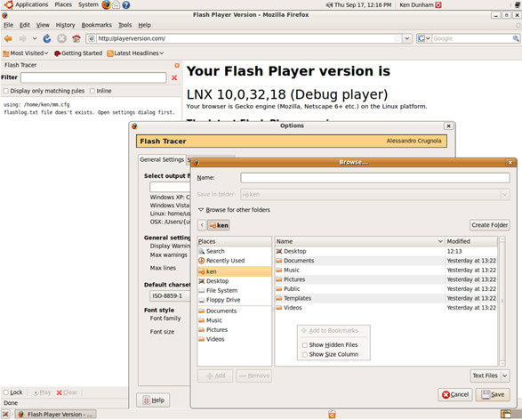This screenshot has width=522, height=420.
Task: Click Cancel in the Browse dialog
Action: pos(455,395)
